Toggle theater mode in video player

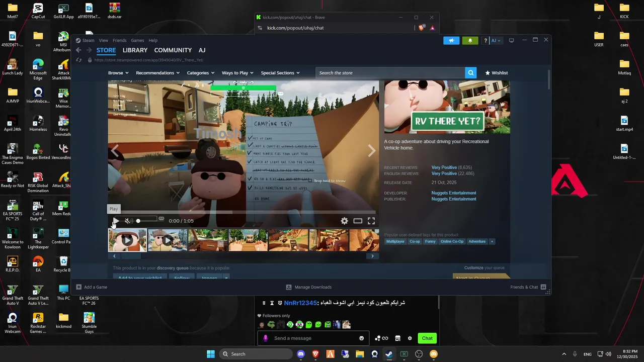(358, 221)
